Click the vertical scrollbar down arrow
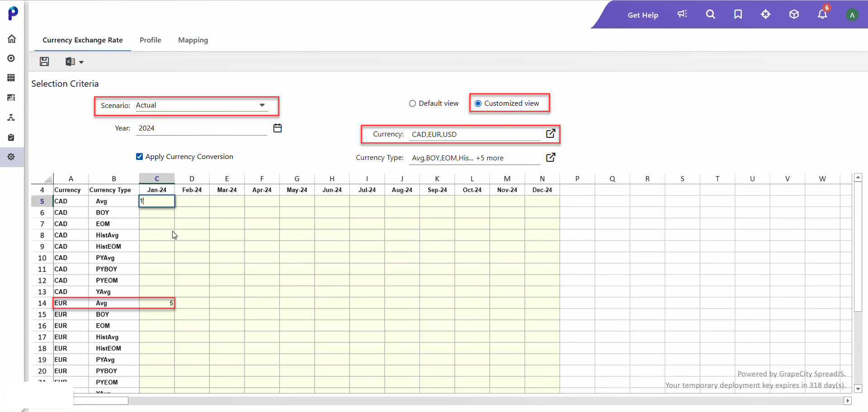 pos(858,389)
